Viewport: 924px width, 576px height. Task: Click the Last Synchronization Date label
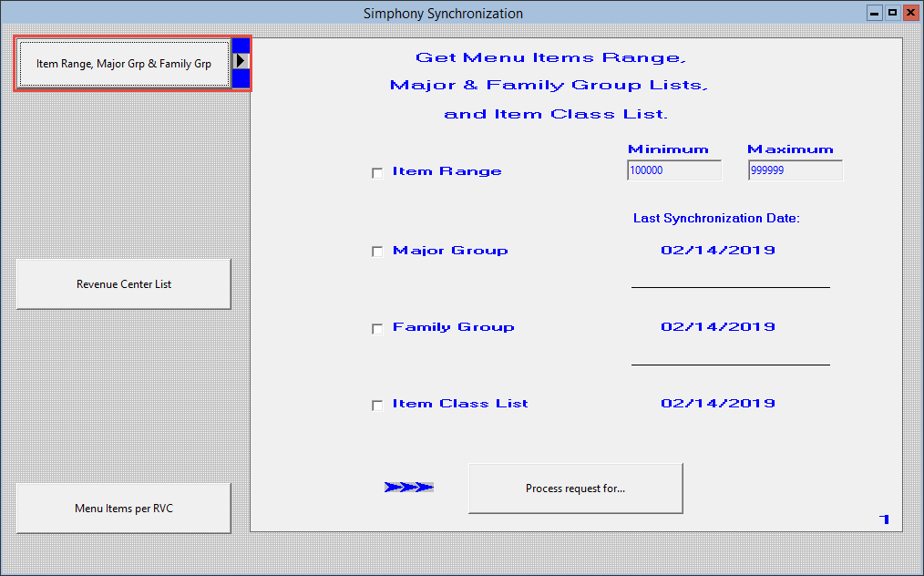tap(716, 218)
